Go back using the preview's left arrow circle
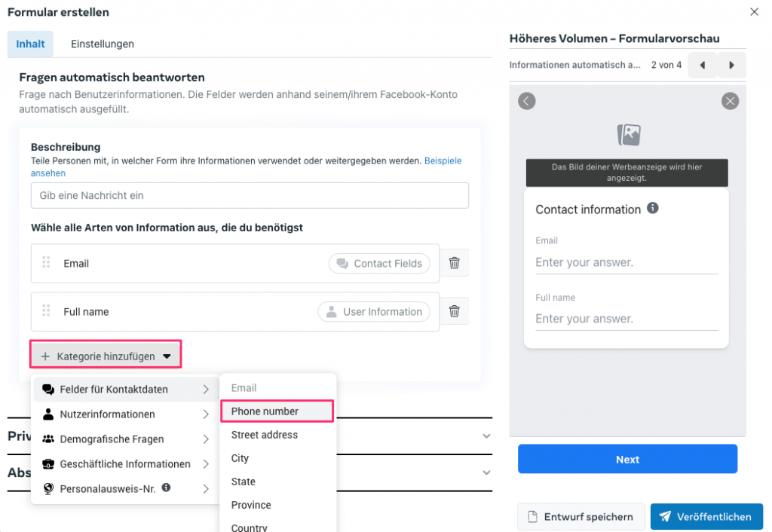This screenshot has width=772, height=532. click(x=527, y=101)
